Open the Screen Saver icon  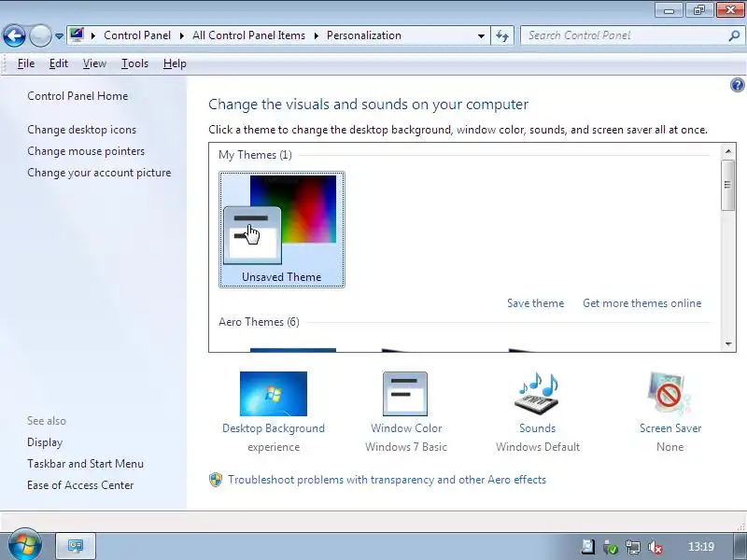(669, 394)
